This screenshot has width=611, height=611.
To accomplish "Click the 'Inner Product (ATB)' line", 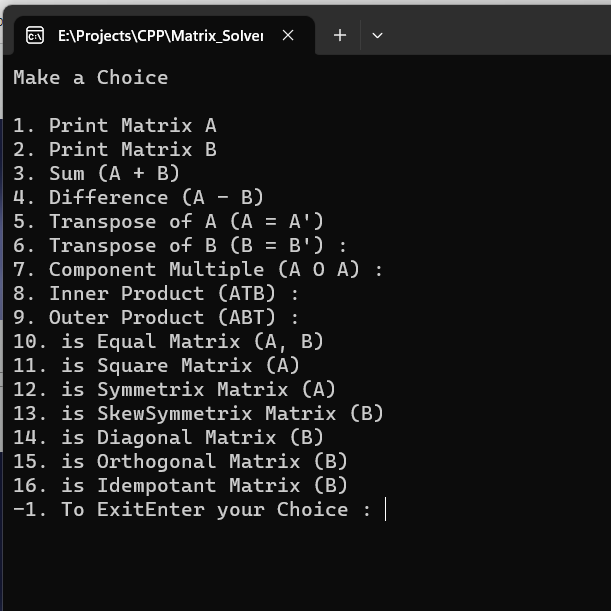I will (156, 293).
